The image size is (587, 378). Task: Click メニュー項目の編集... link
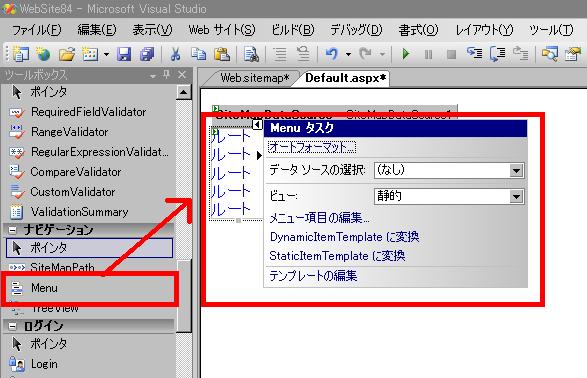319,218
